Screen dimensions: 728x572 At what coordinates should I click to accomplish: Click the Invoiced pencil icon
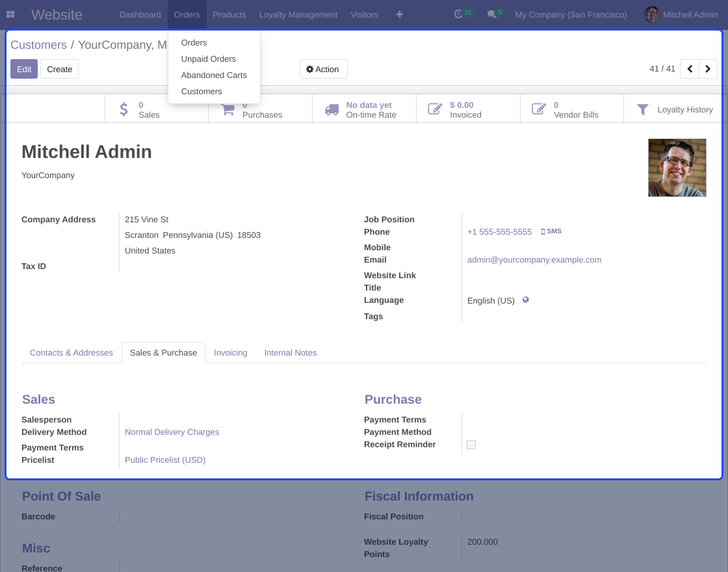tap(435, 109)
